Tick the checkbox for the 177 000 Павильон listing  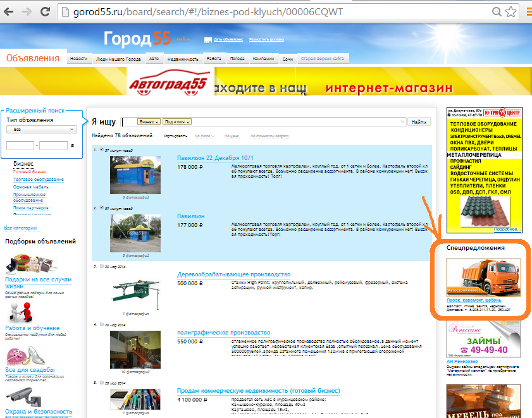tap(102, 207)
